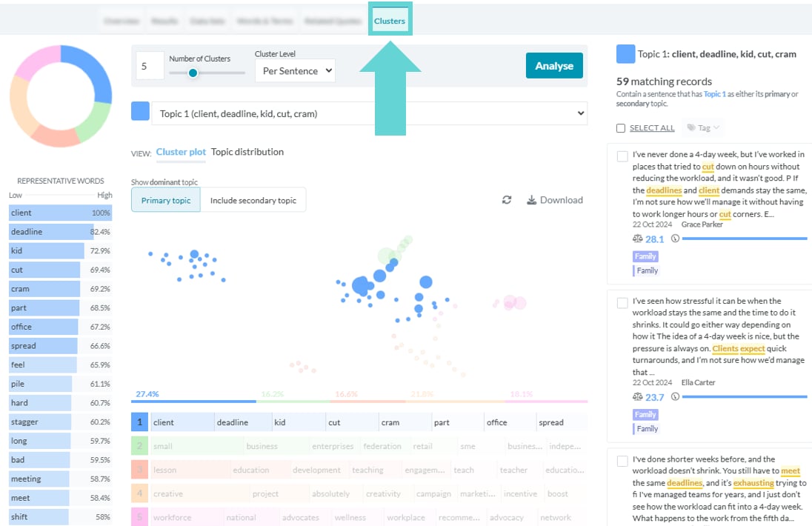
Task: Click the purple Family tag under Grace Parker record
Action: [645, 256]
